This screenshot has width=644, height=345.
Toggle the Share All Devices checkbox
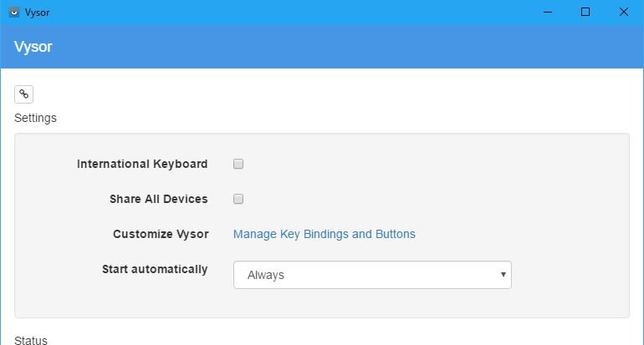[x=238, y=199]
